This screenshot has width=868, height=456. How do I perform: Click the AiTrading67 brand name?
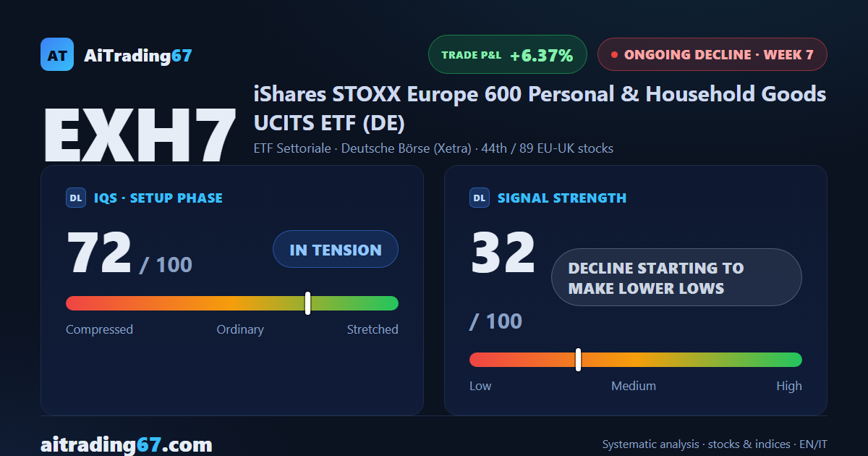pos(138,55)
